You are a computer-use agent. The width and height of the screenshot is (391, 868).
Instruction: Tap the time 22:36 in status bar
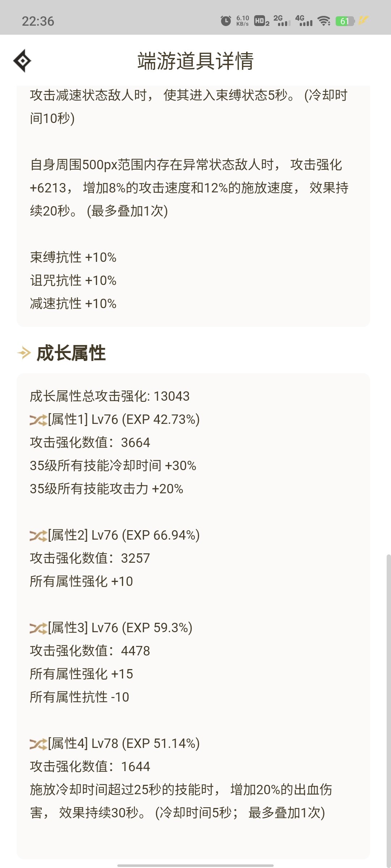click(x=38, y=21)
